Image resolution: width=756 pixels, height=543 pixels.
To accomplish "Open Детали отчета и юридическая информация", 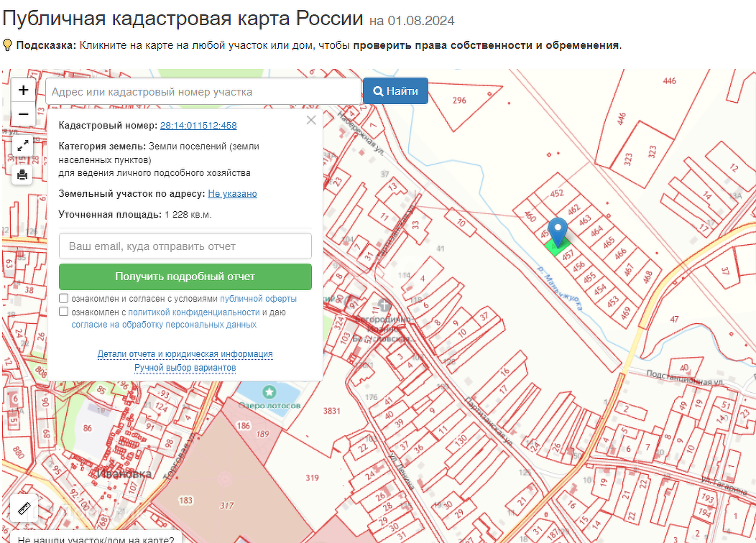I will [185, 354].
